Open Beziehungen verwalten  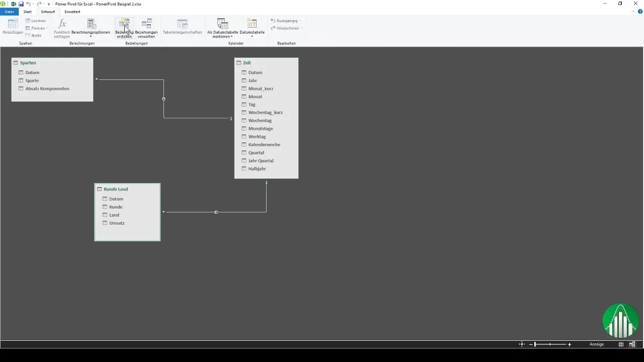click(146, 28)
